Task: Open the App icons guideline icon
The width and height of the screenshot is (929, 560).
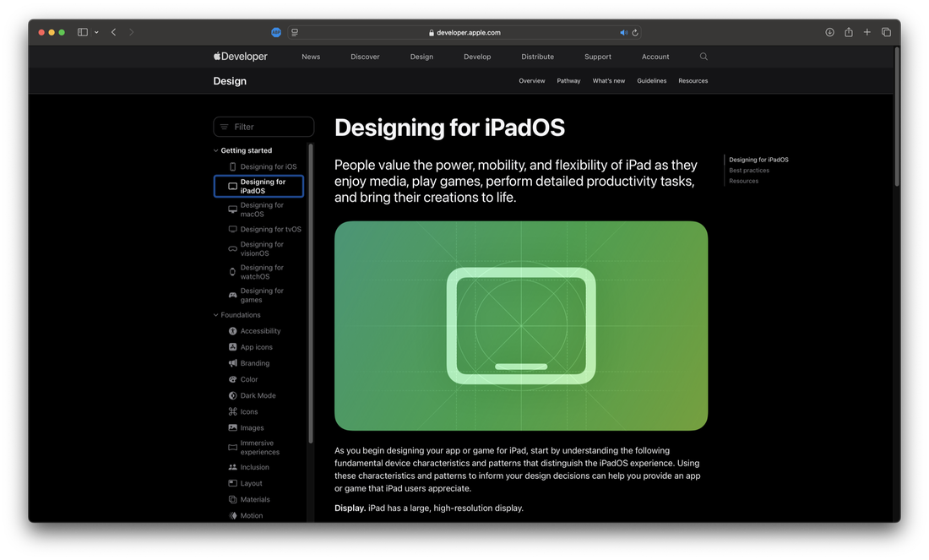Action: tap(232, 347)
